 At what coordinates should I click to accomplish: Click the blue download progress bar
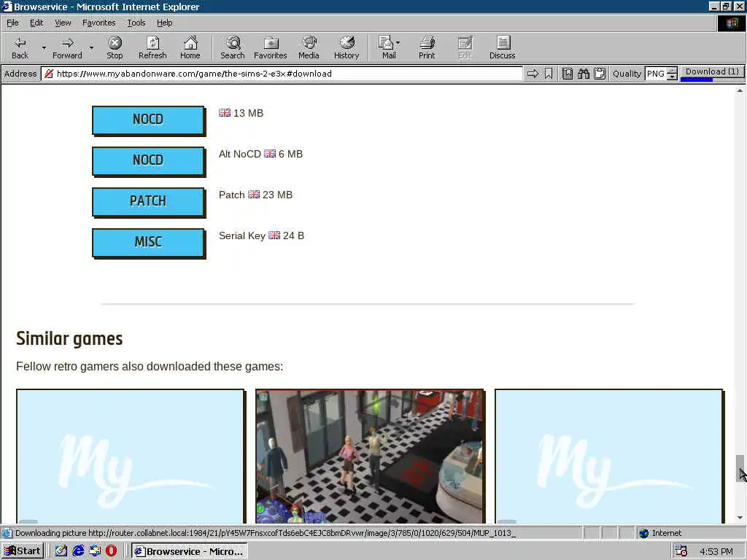pos(696,79)
